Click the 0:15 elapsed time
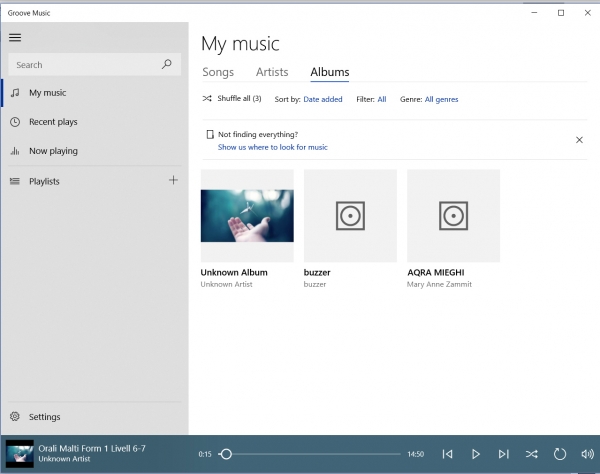600x474 pixels. pos(205,454)
